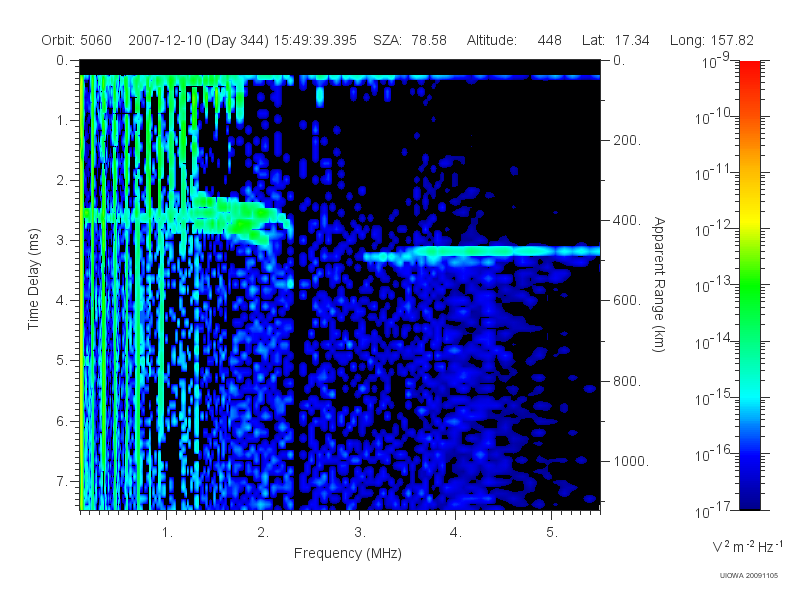Click the horizontal echo trace above 3 MHz
Screen dimensions: 800x600
coord(482,252)
